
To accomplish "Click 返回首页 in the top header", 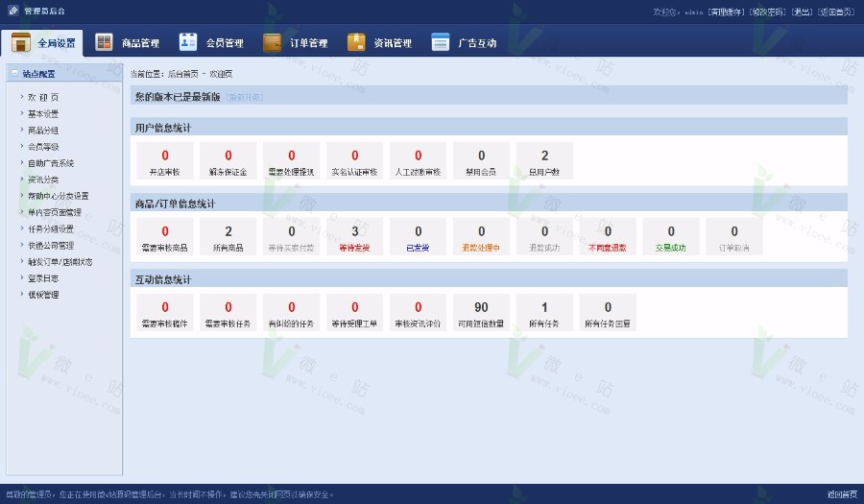I will coord(836,12).
